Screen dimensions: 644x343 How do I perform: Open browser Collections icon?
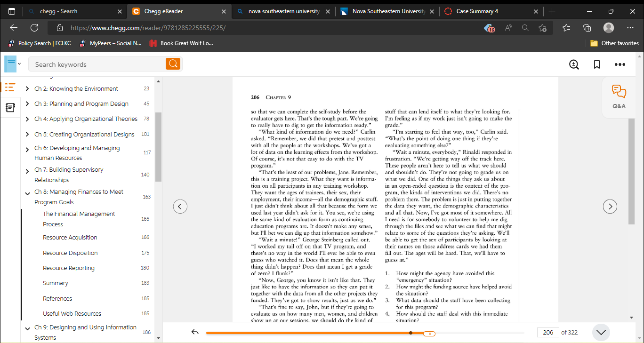coord(587,28)
